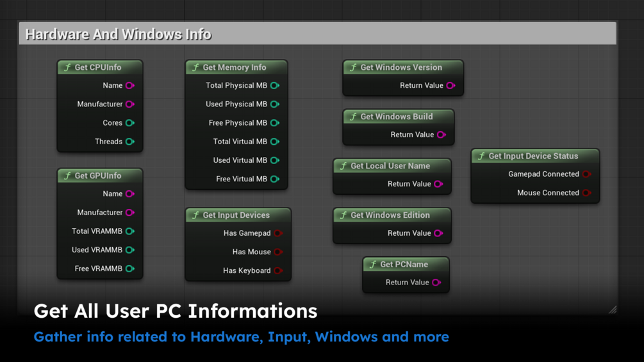Select the Get Input Device Status node header
This screenshot has width=644, height=362.
point(535,156)
